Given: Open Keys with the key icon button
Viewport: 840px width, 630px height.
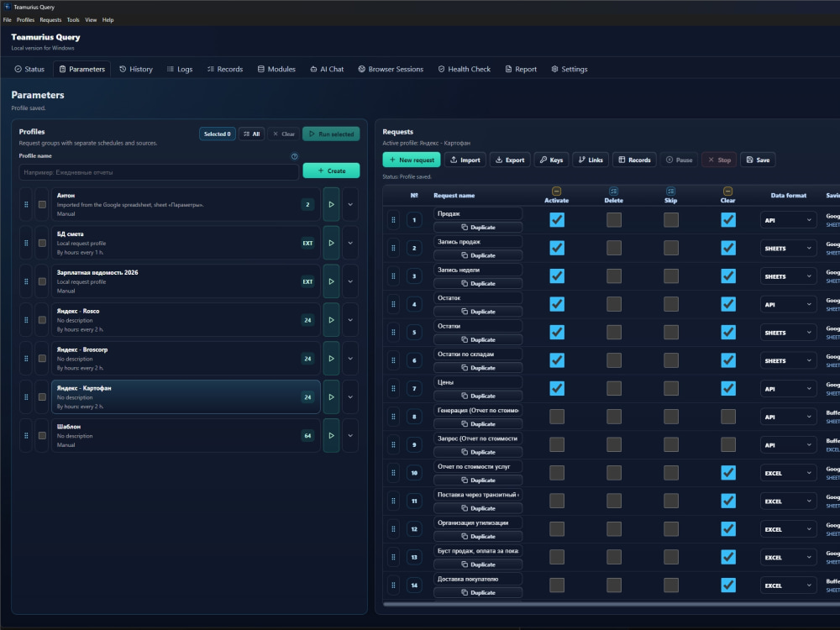Looking at the screenshot, I should pos(551,160).
